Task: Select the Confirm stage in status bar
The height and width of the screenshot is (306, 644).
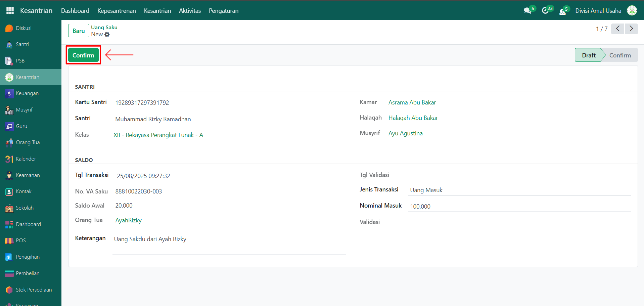Action: pyautogui.click(x=620, y=55)
